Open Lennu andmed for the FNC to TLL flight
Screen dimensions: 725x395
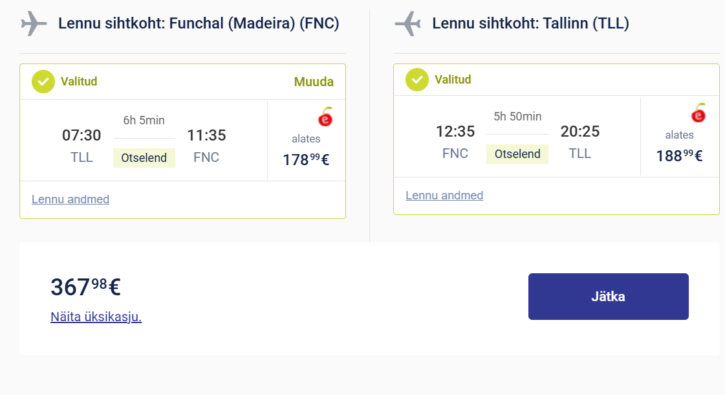(x=444, y=196)
